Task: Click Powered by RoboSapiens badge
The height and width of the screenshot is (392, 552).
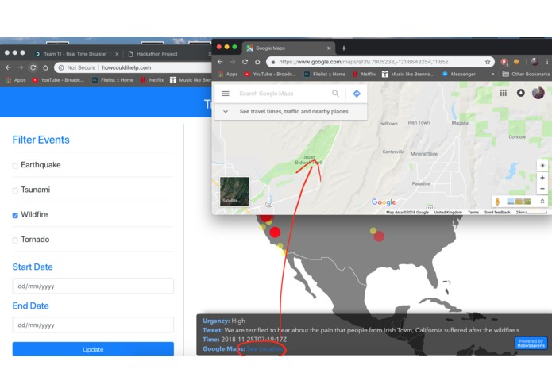Action: pyautogui.click(x=531, y=343)
